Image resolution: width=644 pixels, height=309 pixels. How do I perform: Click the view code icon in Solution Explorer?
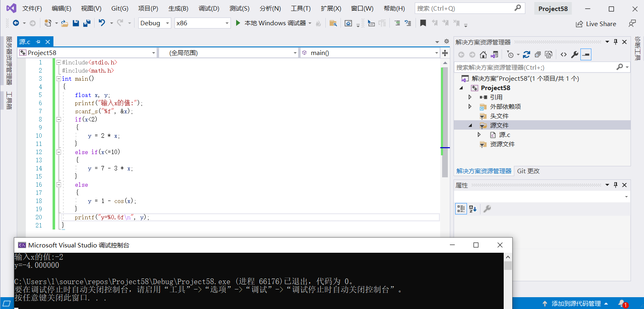[564, 54]
